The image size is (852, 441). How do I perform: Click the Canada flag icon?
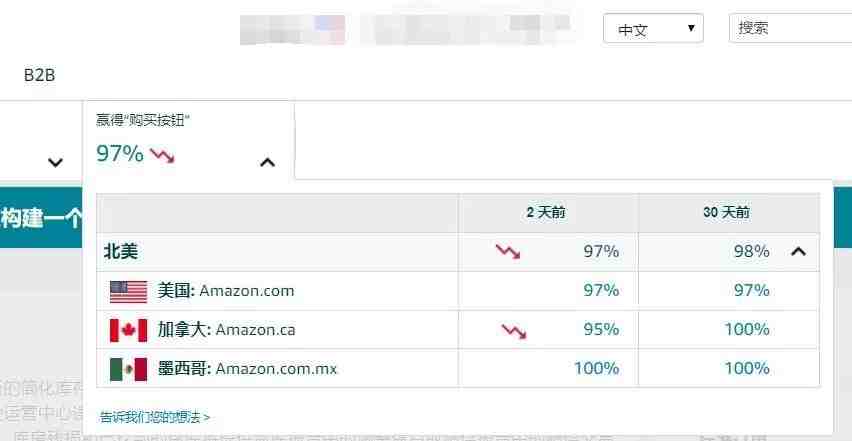[x=128, y=330]
